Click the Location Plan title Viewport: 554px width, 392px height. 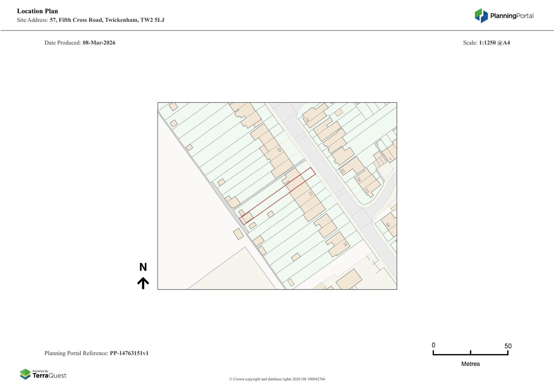tap(37, 11)
